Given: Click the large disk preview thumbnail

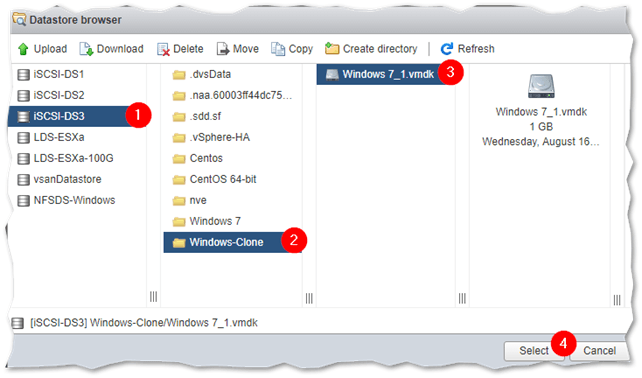Looking at the screenshot, I should pyautogui.click(x=541, y=86).
